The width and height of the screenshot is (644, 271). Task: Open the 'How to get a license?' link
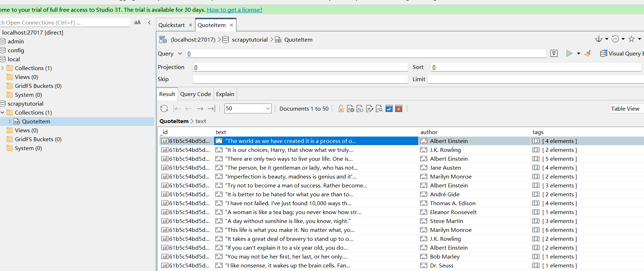click(x=235, y=10)
